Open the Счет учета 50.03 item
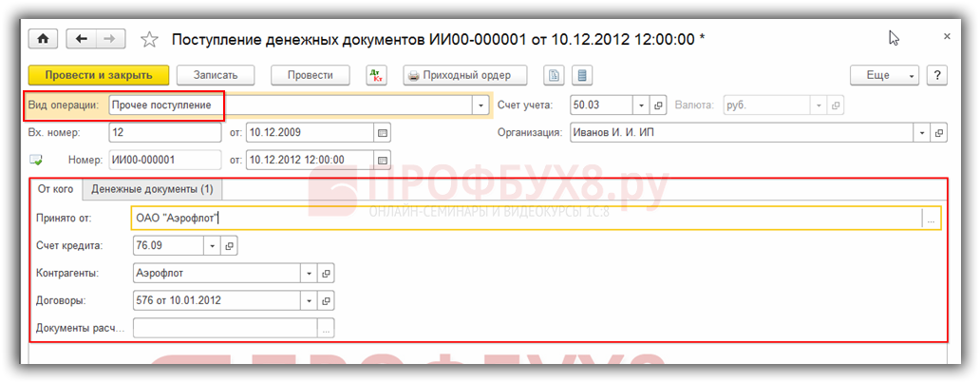 click(x=657, y=105)
